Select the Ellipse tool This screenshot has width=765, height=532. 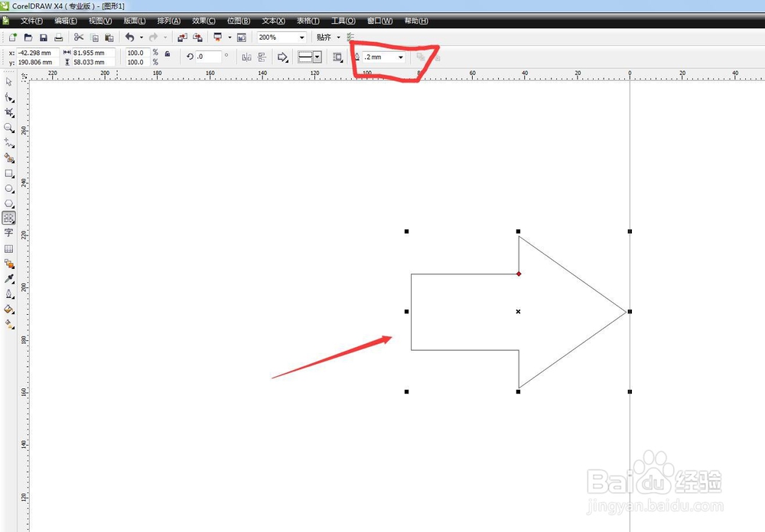[8, 188]
